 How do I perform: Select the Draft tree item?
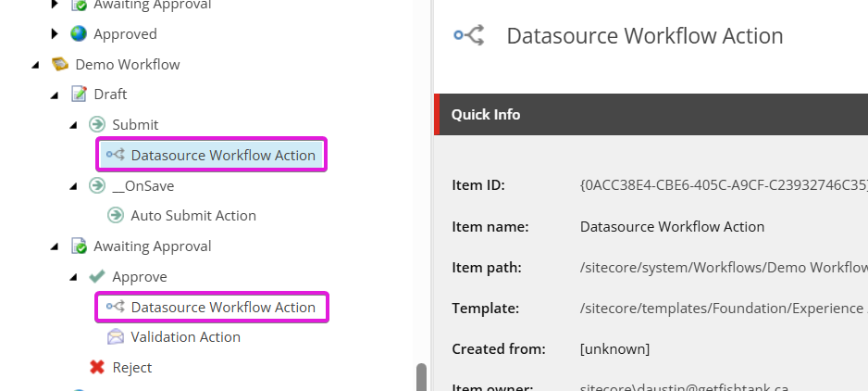pyautogui.click(x=110, y=94)
